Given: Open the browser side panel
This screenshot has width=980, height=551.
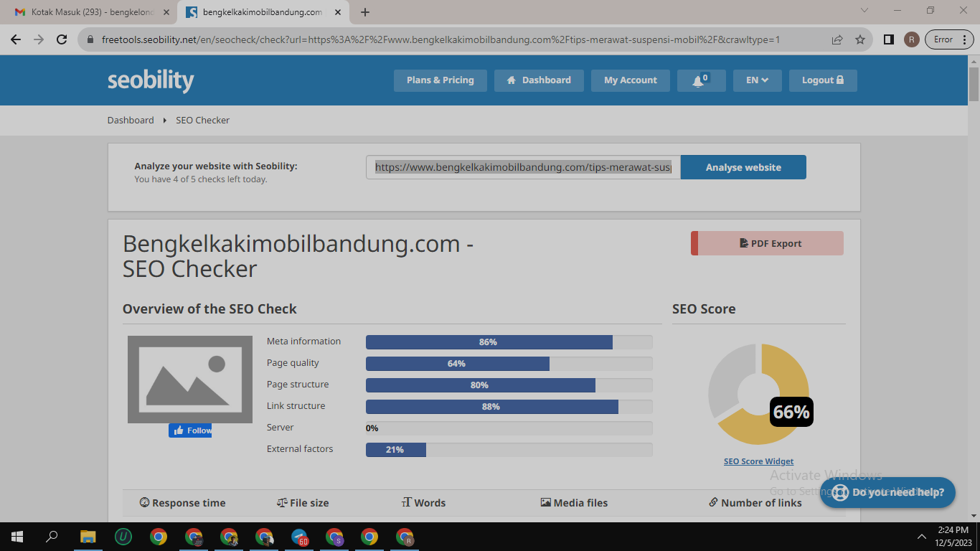Looking at the screenshot, I should 889,39.
